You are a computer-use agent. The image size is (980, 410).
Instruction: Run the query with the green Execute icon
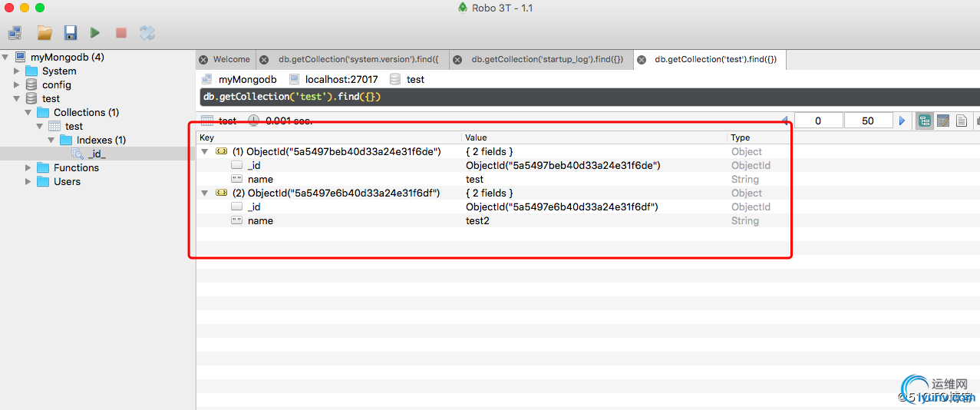click(95, 33)
